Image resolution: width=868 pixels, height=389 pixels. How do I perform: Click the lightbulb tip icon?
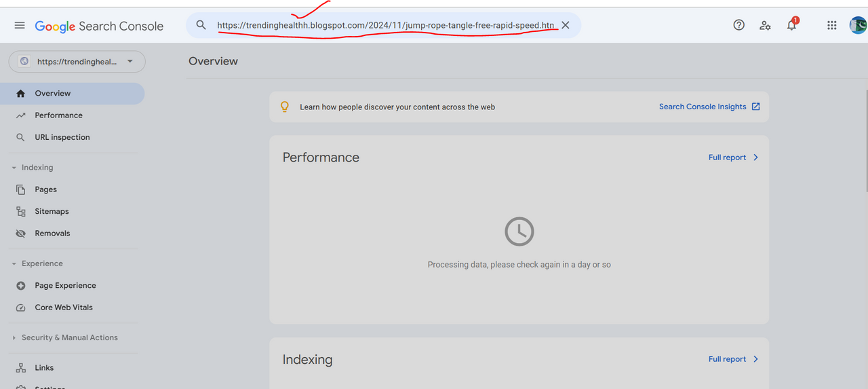coord(285,107)
